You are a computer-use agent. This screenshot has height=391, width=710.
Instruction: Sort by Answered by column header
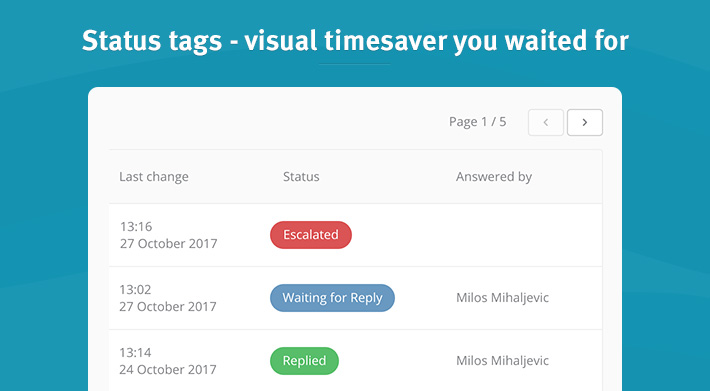[x=494, y=177]
